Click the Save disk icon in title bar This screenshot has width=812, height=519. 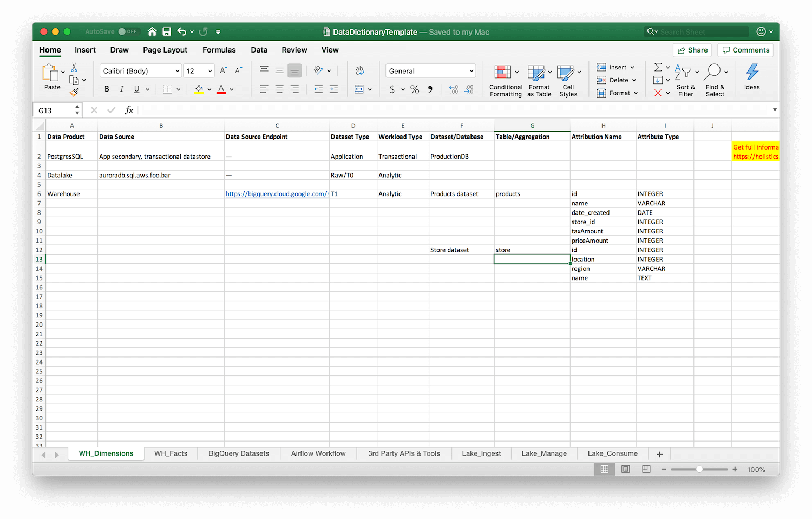(x=167, y=32)
